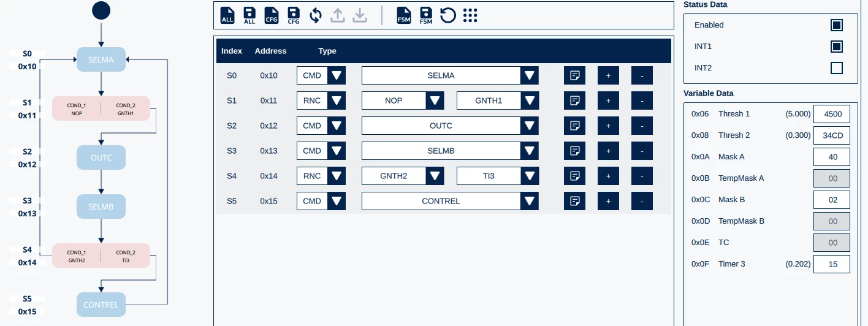Toggle the Enabled checkbox
This screenshot has height=326, width=868.
click(x=837, y=25)
